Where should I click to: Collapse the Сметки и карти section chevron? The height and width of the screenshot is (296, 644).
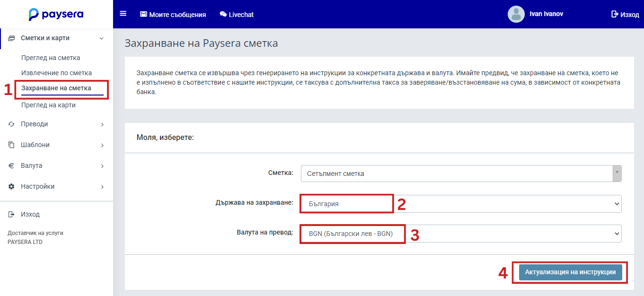click(101, 38)
